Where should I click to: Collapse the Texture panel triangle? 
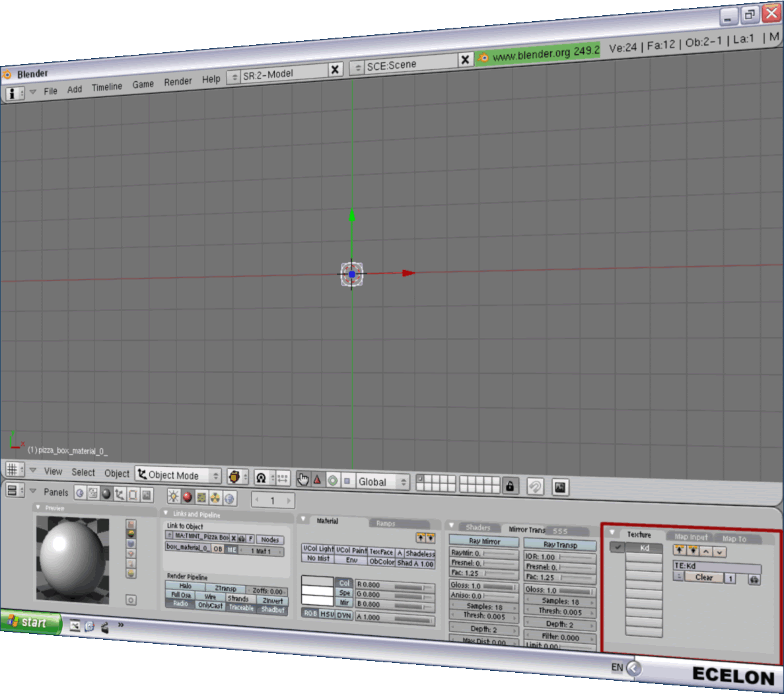[x=612, y=532]
